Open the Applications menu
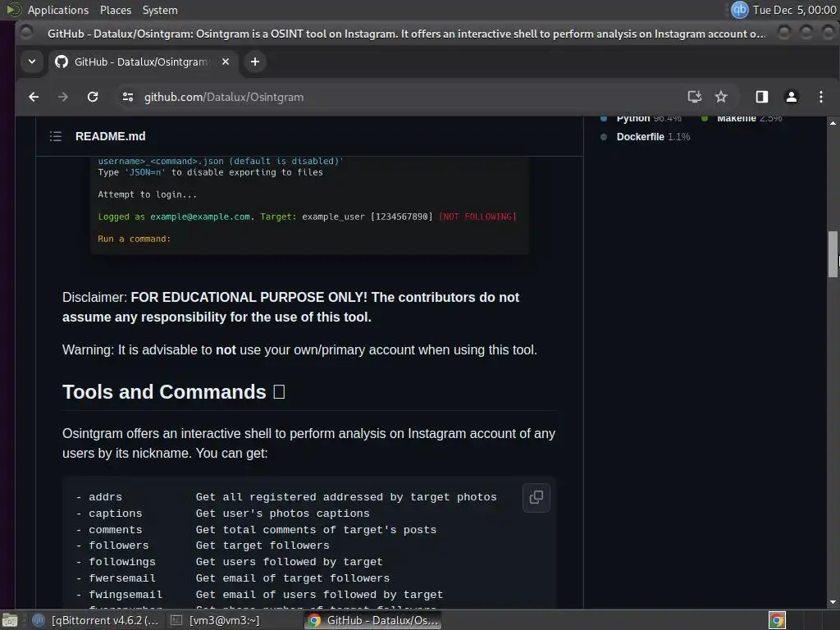The width and height of the screenshot is (840, 630). (58, 10)
